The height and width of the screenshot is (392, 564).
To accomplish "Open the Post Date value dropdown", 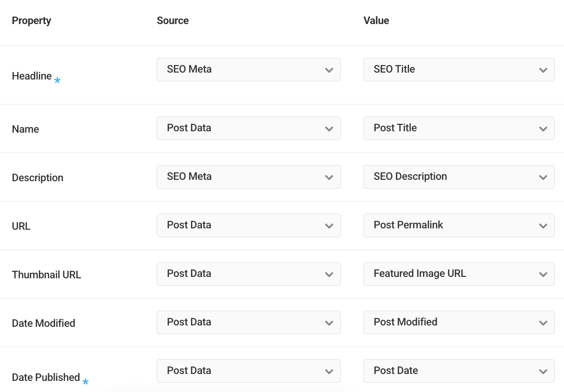I will pos(459,371).
